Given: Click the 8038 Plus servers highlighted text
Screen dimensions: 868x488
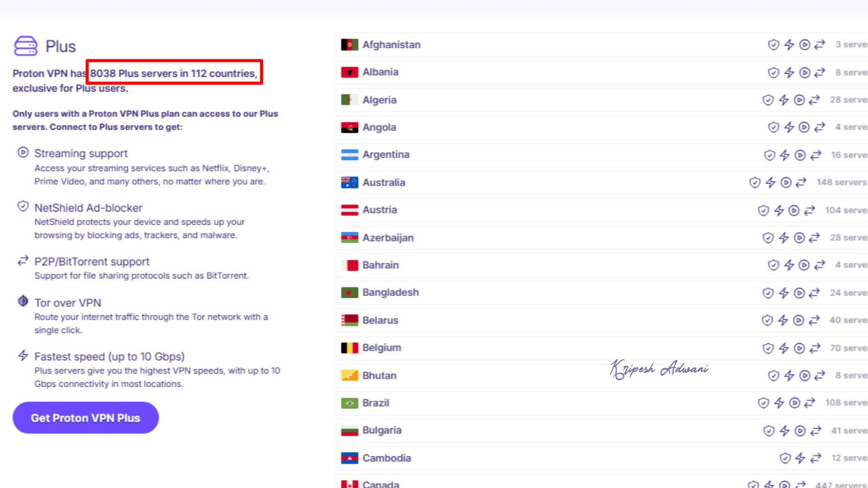Looking at the screenshot, I should [174, 73].
